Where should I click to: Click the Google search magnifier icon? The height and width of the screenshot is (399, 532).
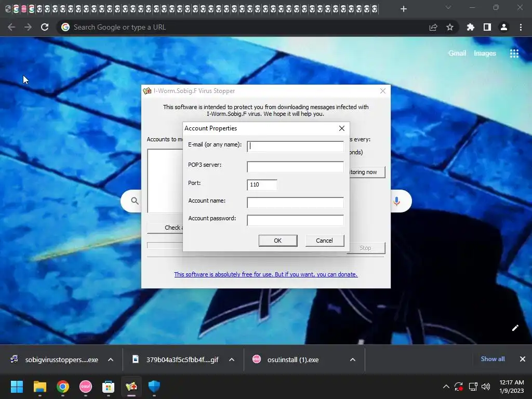tap(135, 201)
